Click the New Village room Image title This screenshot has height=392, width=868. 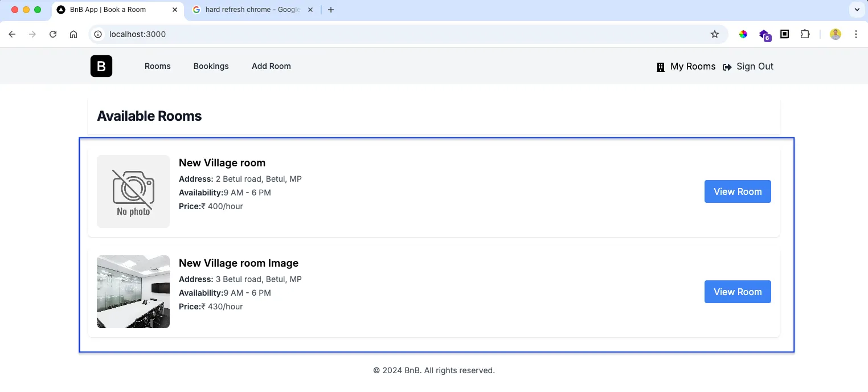(x=239, y=263)
